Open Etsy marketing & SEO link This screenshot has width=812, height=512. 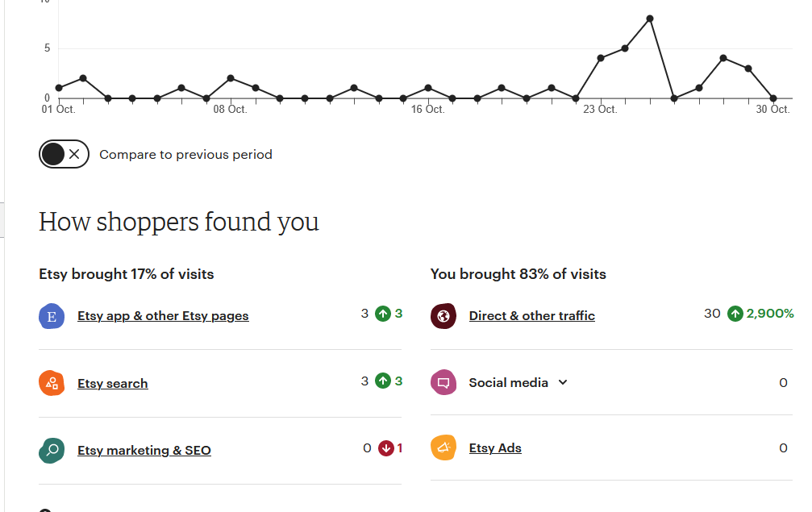click(144, 451)
